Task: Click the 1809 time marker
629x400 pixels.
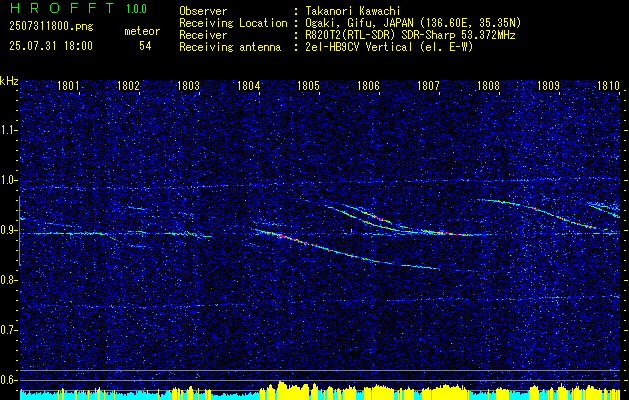Action: pos(548,86)
